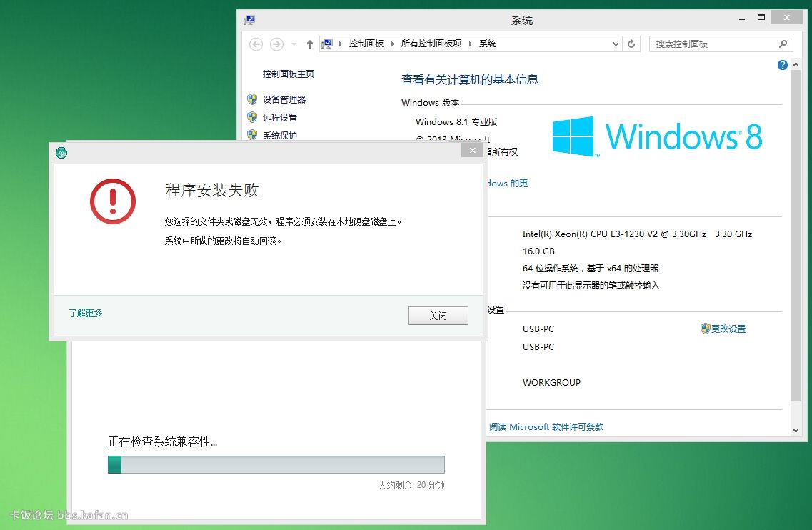Screen dimensions: 812x530
Task: Select 所有控制面板项 breadcrumb in address bar
Action: tap(431, 44)
